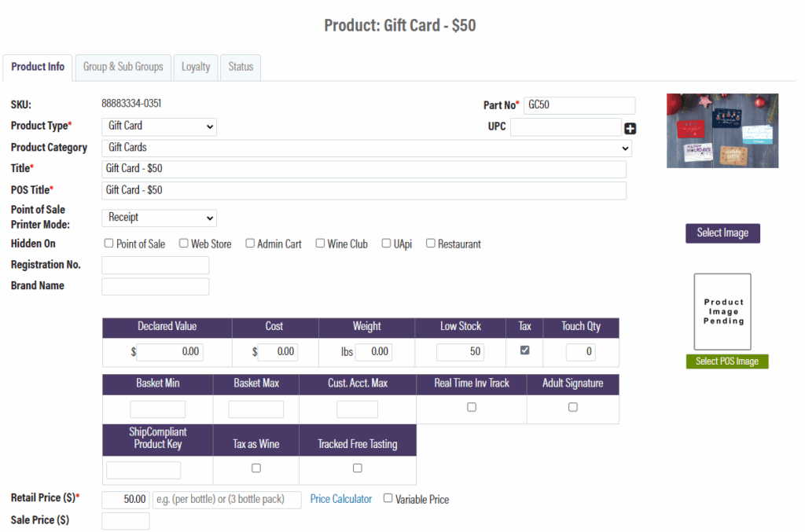Toggle the Tax checkbox
This screenshot has width=805, height=532.
click(524, 350)
